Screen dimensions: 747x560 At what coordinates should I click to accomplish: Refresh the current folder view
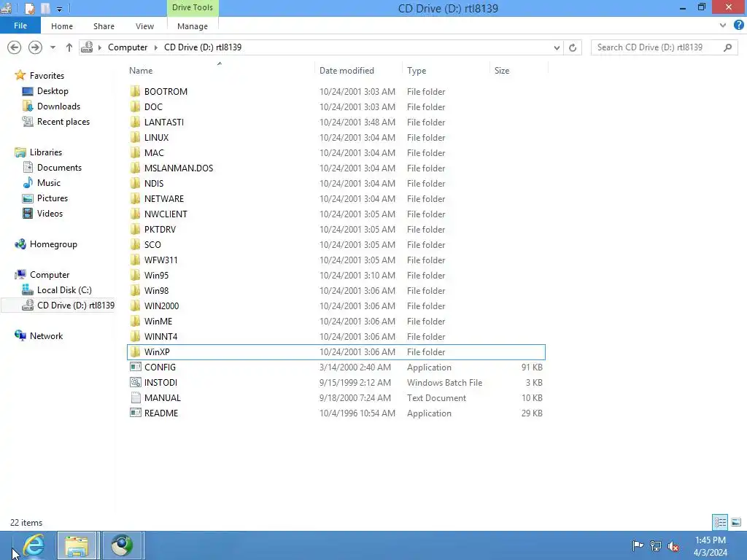tap(573, 47)
